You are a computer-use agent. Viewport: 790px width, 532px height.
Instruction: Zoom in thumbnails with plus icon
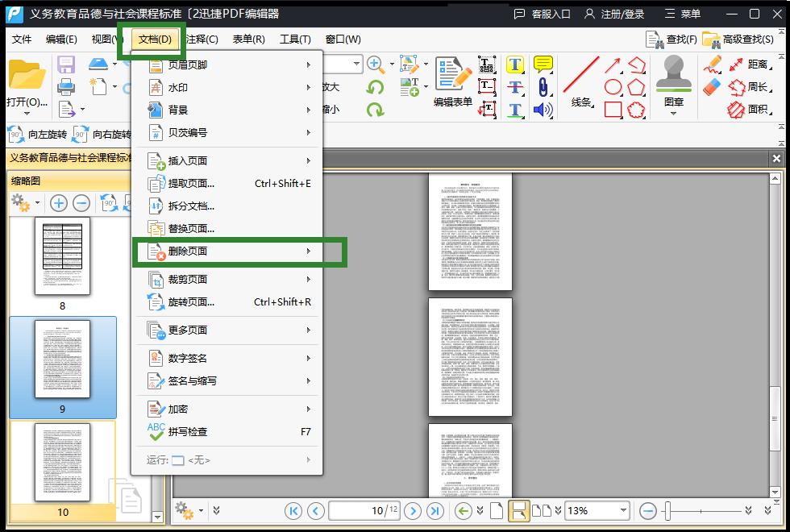[x=58, y=203]
